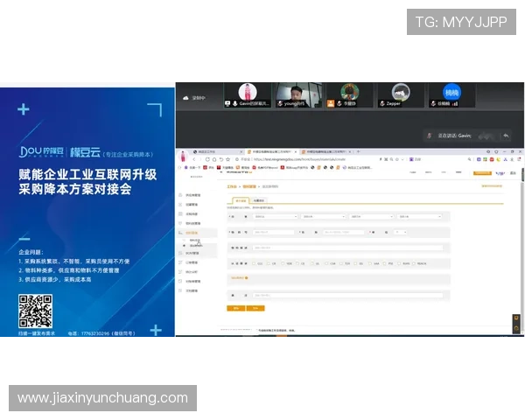Image resolution: width=525 pixels, height=420 pixels.
Task: Click the muted mic icon beside Zepper
Action: tap(382, 104)
